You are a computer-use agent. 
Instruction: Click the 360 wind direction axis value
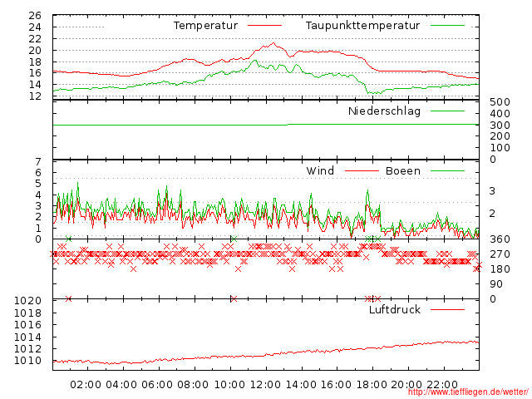[500, 239]
